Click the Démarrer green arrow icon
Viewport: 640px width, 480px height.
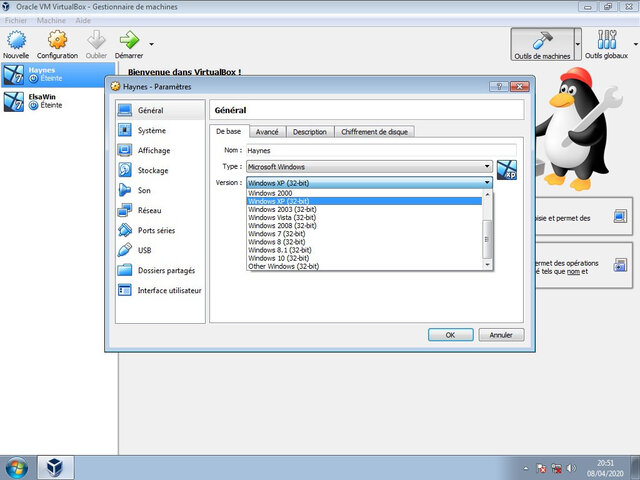point(129,40)
